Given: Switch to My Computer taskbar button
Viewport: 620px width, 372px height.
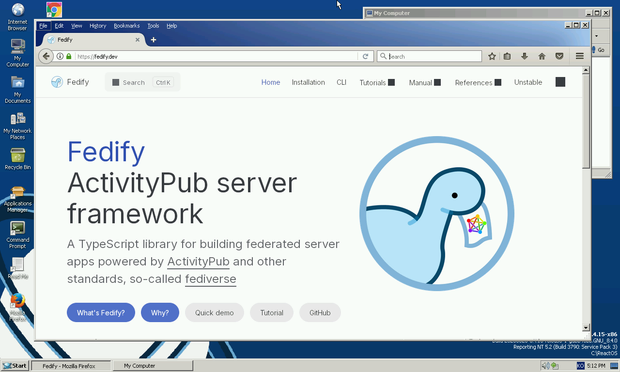Looking at the screenshot, I should coord(153,366).
